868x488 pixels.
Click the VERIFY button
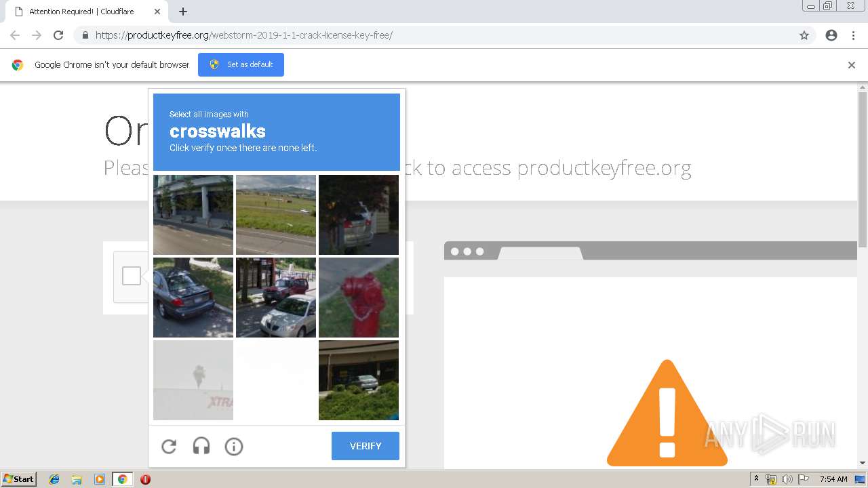pyautogui.click(x=366, y=446)
